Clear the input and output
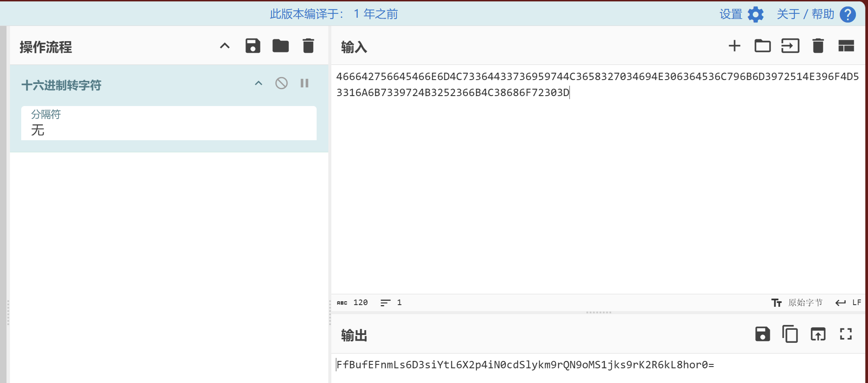This screenshot has height=383, width=868. [818, 46]
